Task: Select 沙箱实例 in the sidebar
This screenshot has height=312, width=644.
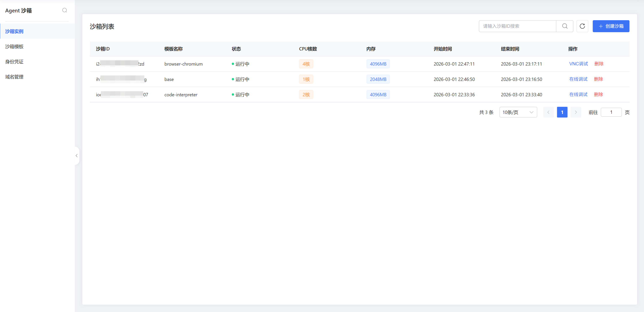Action: tap(14, 31)
